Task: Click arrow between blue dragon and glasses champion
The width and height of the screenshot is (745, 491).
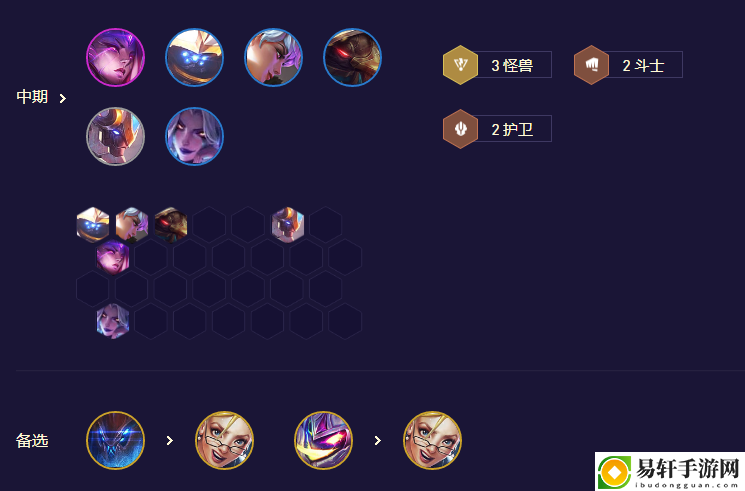Action: tap(170, 441)
